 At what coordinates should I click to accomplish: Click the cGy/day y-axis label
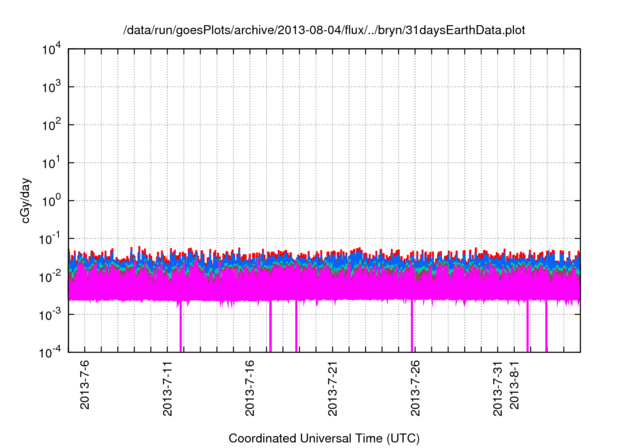(26, 200)
